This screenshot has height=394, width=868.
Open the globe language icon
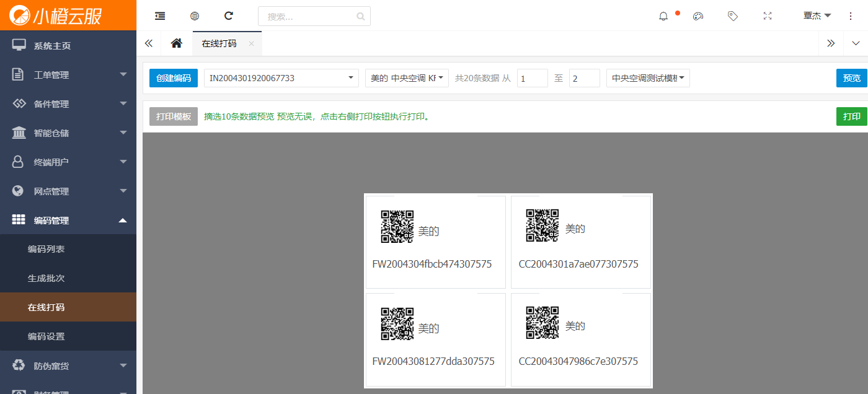click(195, 16)
